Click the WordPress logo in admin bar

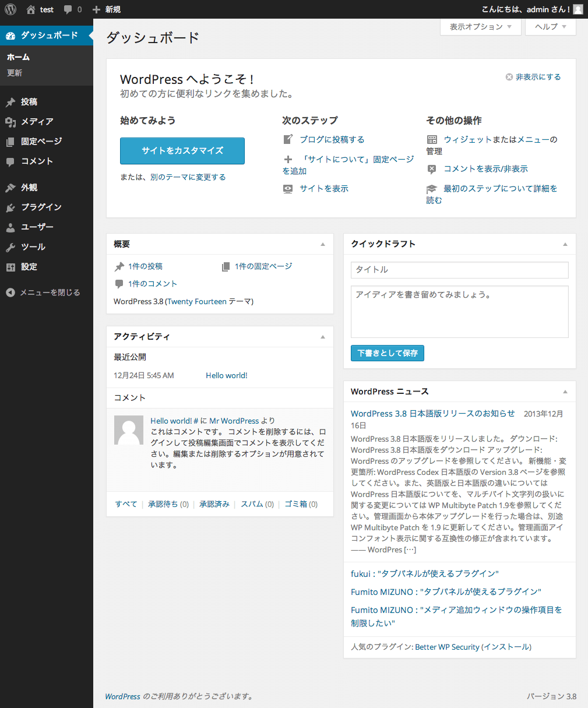(10, 9)
